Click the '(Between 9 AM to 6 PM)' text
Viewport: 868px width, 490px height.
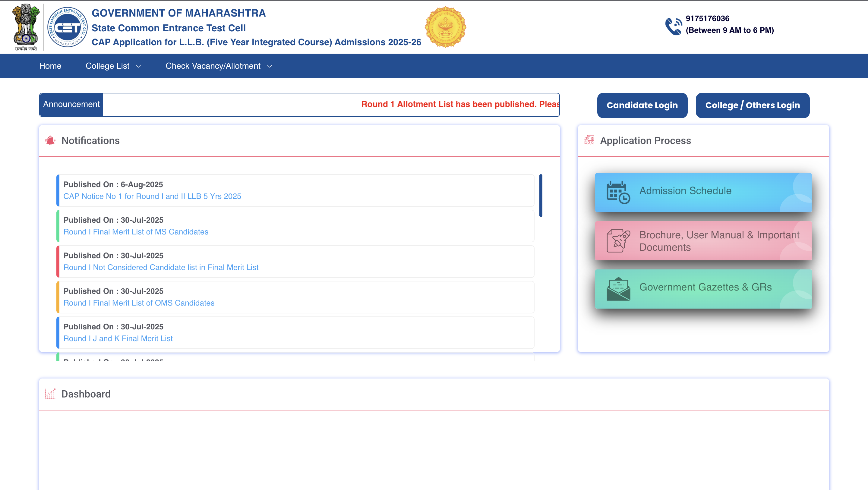(x=730, y=30)
